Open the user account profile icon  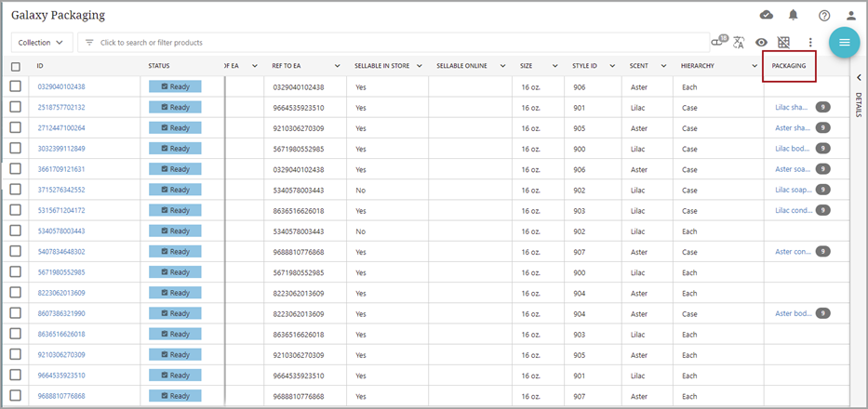click(850, 15)
